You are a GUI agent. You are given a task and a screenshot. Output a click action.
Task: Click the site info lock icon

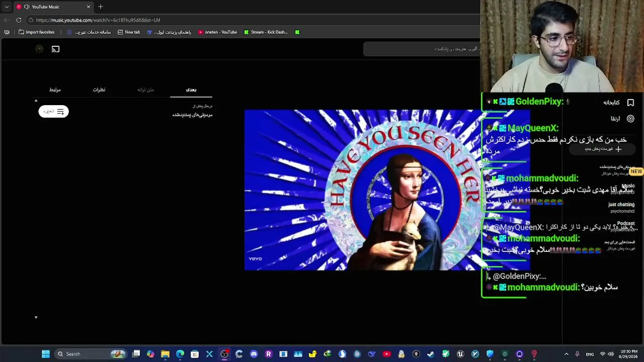pos(31,20)
